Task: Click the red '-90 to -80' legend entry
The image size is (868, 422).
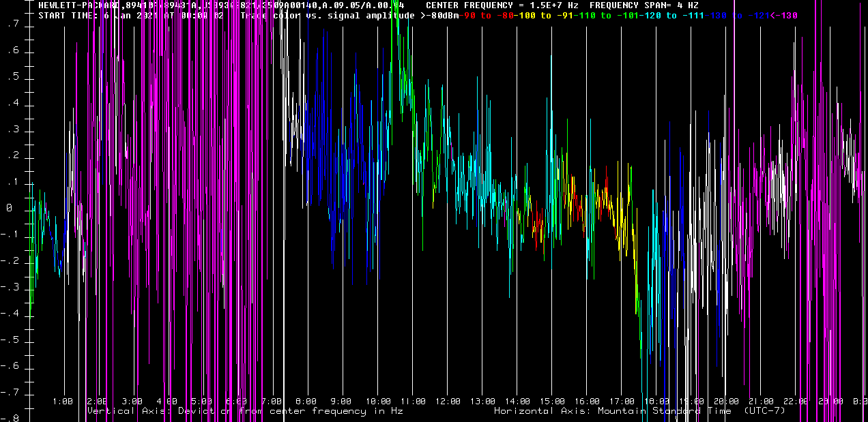Action: click(x=485, y=15)
